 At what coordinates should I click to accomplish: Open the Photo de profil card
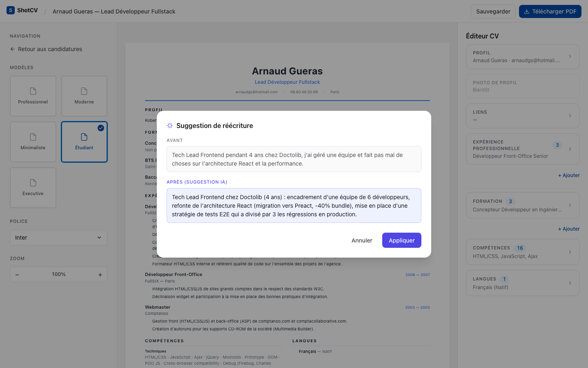[523, 86]
